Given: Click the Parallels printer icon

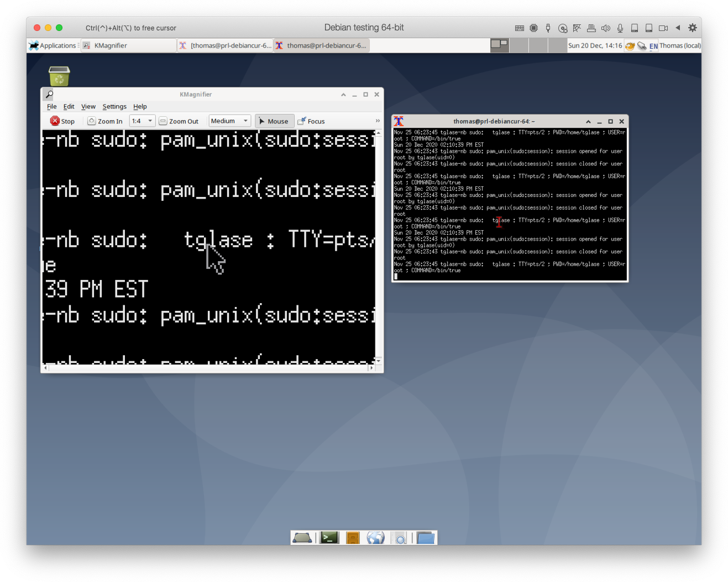Looking at the screenshot, I should click(591, 28).
